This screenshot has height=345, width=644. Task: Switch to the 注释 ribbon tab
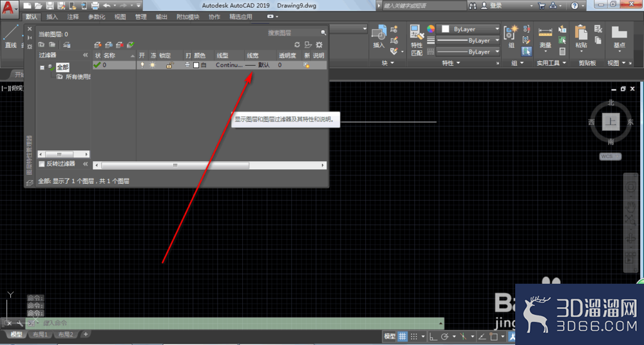click(73, 17)
